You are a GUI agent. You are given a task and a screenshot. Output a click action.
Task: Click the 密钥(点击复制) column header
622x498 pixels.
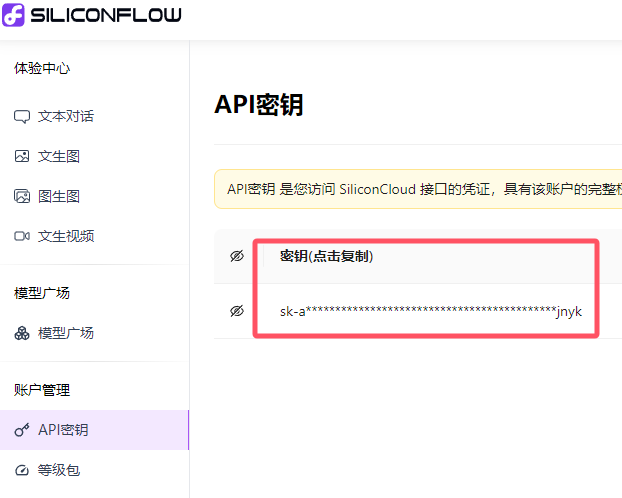(x=326, y=256)
